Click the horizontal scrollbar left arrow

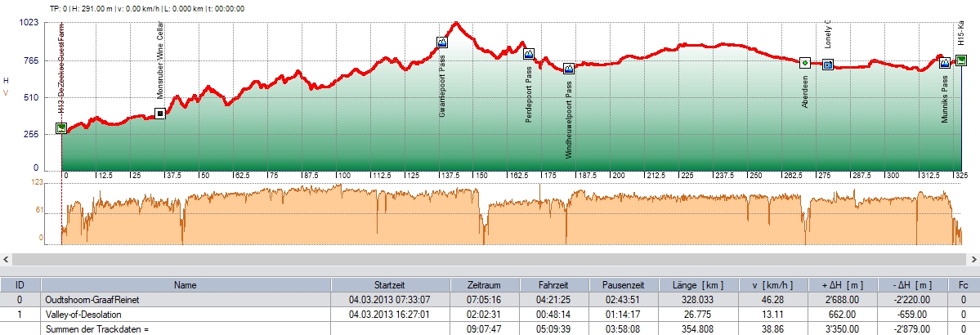[x=7, y=259]
